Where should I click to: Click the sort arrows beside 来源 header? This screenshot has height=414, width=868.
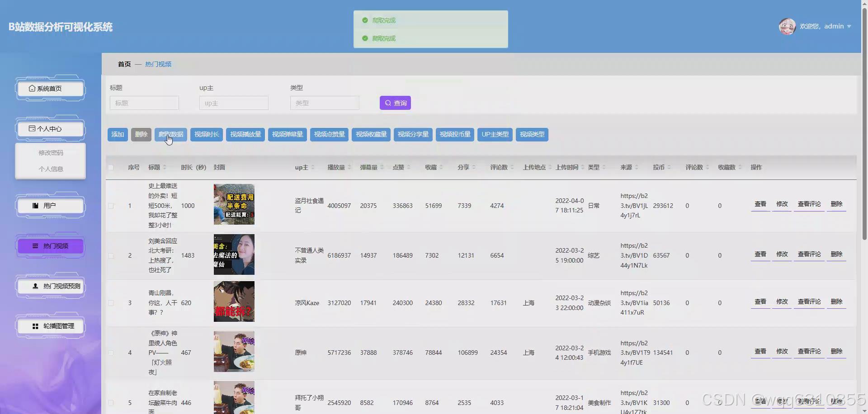pos(637,168)
